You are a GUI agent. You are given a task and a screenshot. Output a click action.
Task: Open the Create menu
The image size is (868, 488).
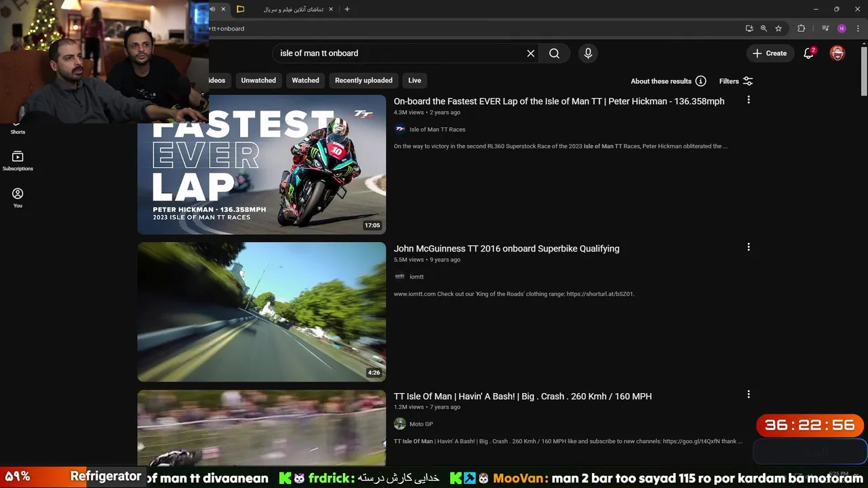click(770, 54)
